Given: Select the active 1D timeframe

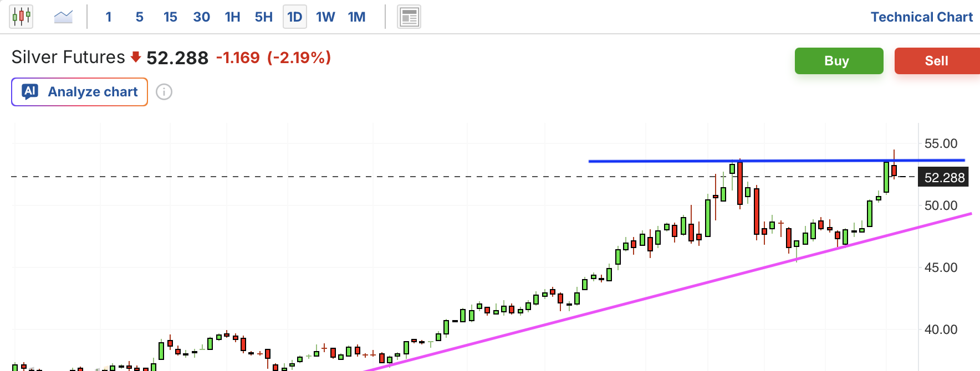Looking at the screenshot, I should [294, 17].
